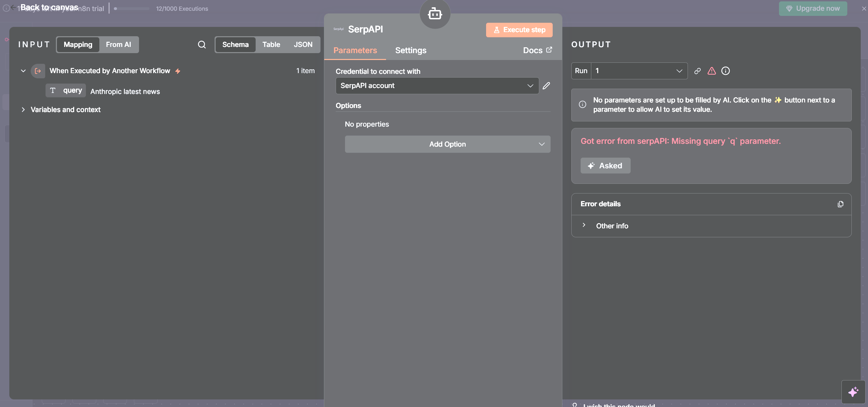Click the red warning triangle icon
This screenshot has height=407, width=868.
712,71
